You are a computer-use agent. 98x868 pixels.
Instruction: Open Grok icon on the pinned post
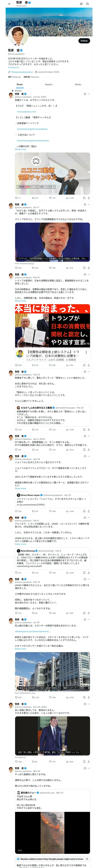pos(84,94)
